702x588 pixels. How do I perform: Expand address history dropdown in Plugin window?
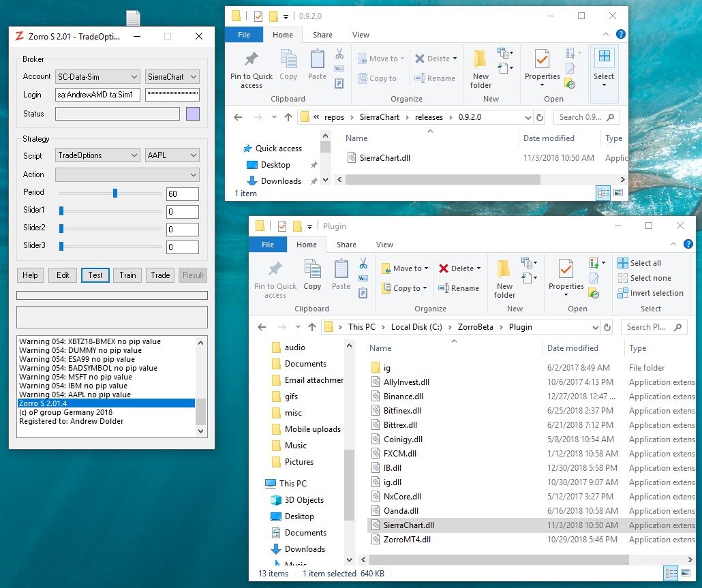[x=596, y=327]
